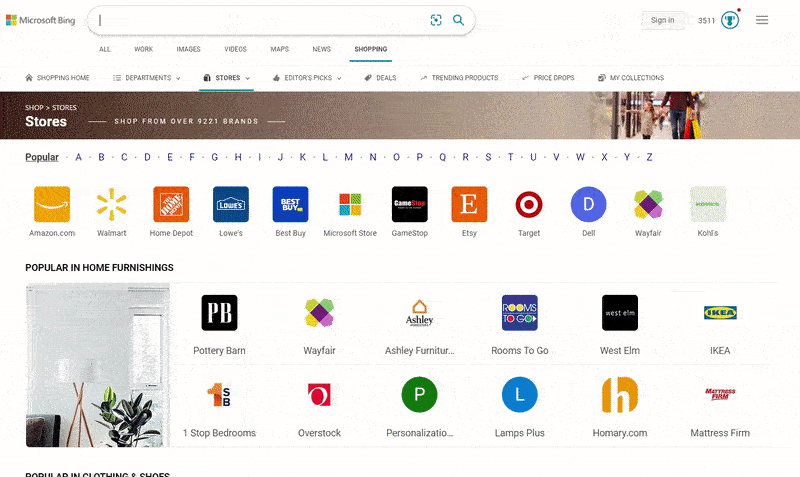Screen dimensions: 800x477
Task: Choose the IKEA store logo
Action: coord(720,313)
